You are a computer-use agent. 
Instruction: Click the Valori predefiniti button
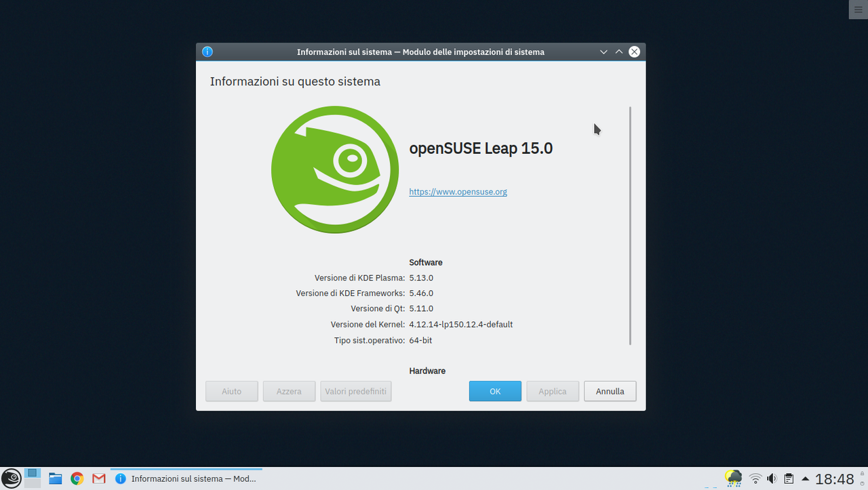point(356,391)
